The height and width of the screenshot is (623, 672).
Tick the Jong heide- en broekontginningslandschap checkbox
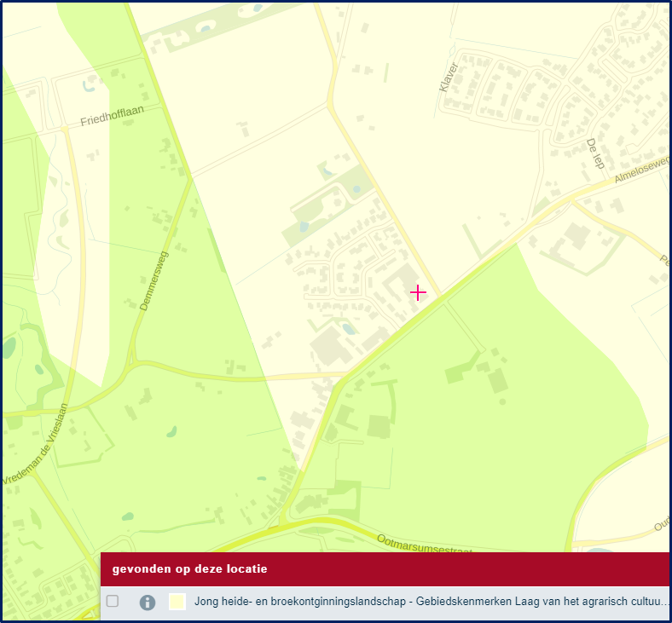coord(113,601)
